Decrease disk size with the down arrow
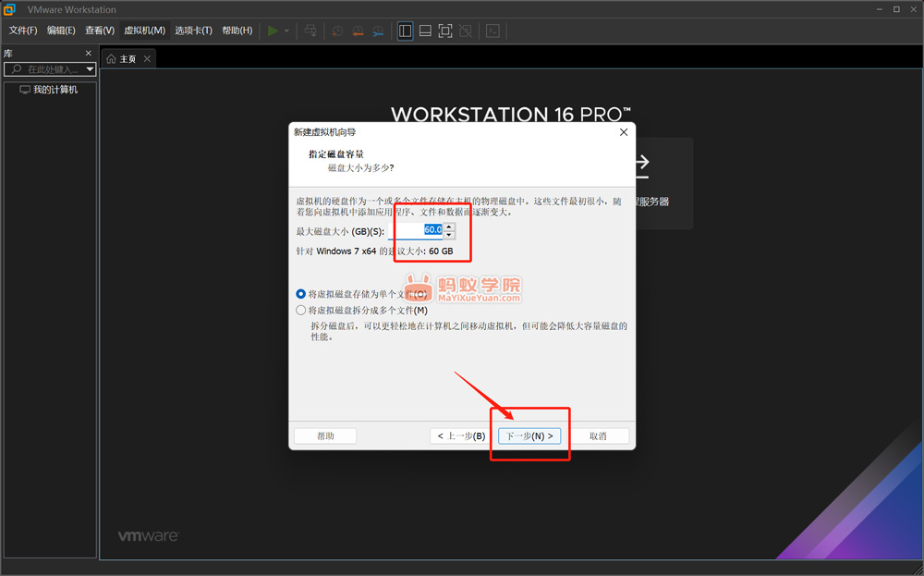The width and height of the screenshot is (924, 576). pyautogui.click(x=449, y=235)
